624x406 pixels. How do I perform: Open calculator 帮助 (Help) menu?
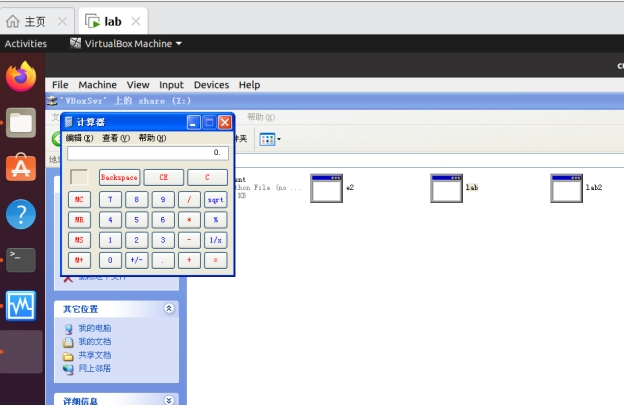point(152,138)
